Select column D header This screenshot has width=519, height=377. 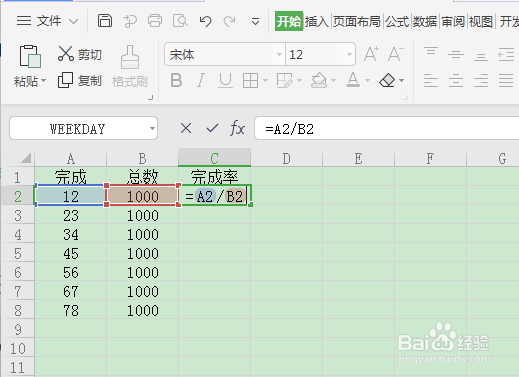tap(286, 158)
